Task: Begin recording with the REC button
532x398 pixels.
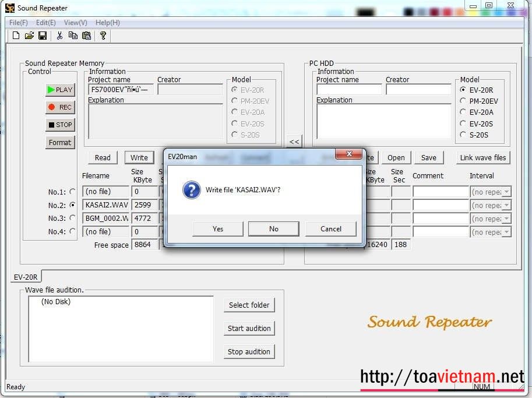Action: click(61, 107)
